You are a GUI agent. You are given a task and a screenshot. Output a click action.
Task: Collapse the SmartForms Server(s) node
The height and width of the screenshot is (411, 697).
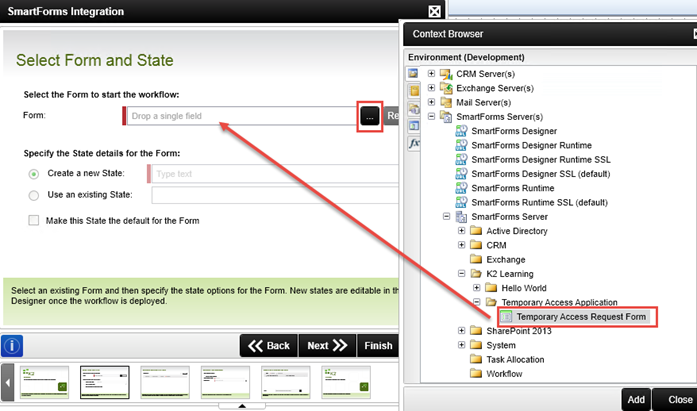pyautogui.click(x=431, y=116)
